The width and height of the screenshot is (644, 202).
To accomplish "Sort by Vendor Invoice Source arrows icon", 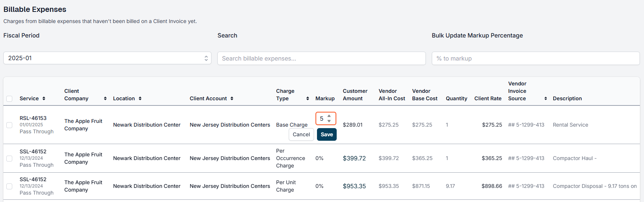I will click(546, 98).
